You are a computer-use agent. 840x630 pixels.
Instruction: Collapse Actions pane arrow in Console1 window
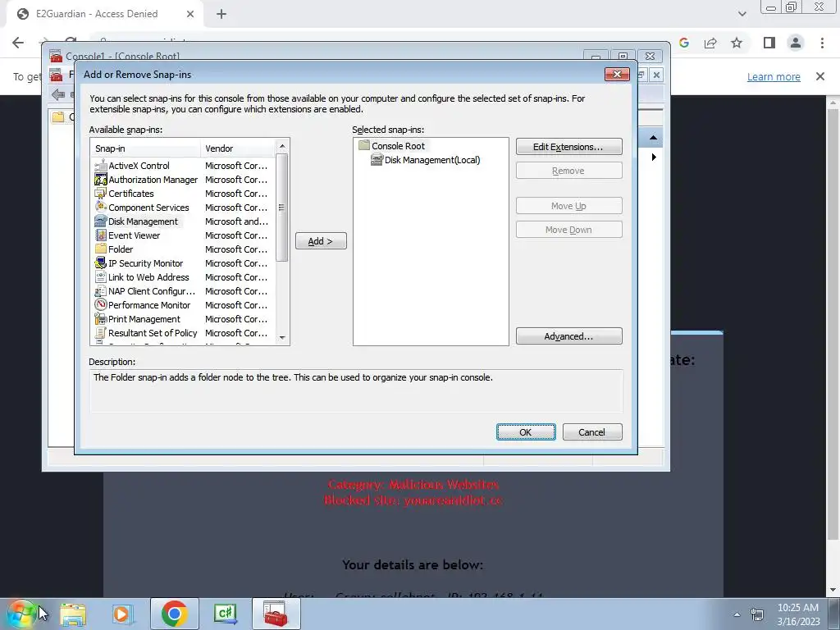click(653, 138)
